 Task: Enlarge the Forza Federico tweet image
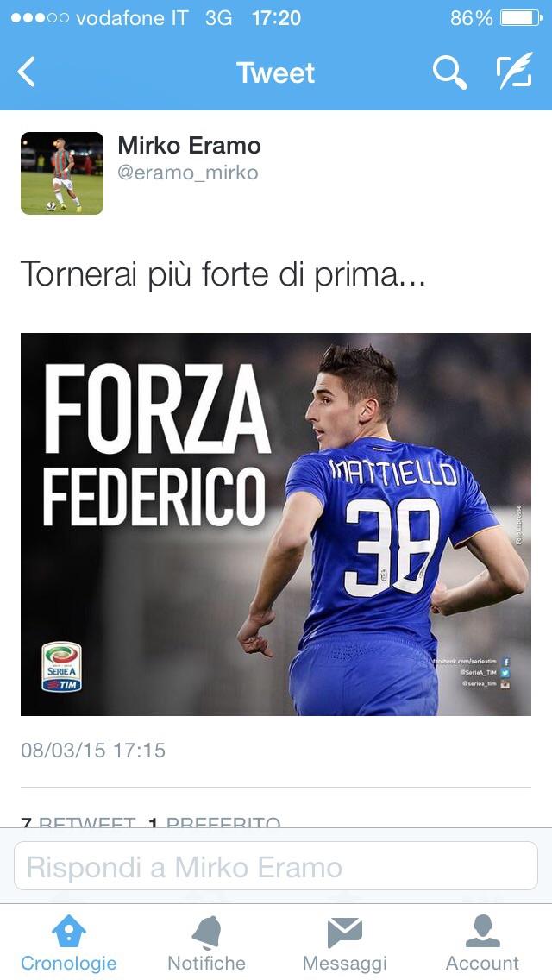click(276, 525)
